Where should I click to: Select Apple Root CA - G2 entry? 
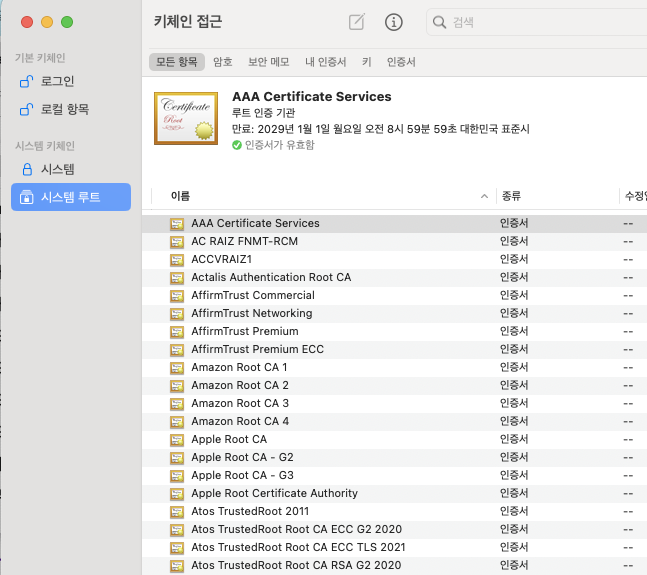[242, 457]
